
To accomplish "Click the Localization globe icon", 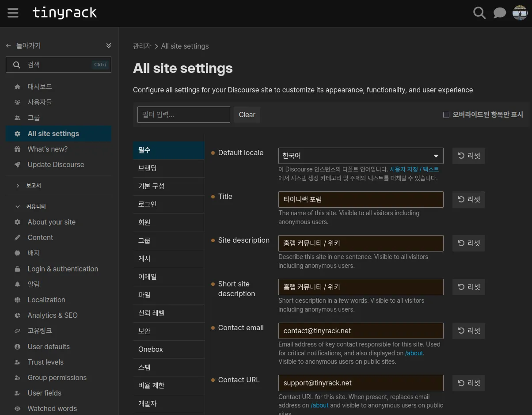I will (17, 300).
